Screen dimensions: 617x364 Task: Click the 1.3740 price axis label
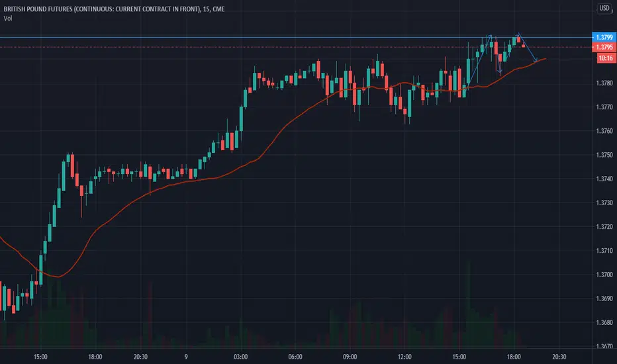point(604,179)
